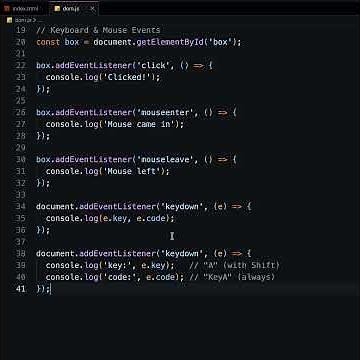Click line number 34 in the gutter
The image size is (360, 360).
(21, 207)
